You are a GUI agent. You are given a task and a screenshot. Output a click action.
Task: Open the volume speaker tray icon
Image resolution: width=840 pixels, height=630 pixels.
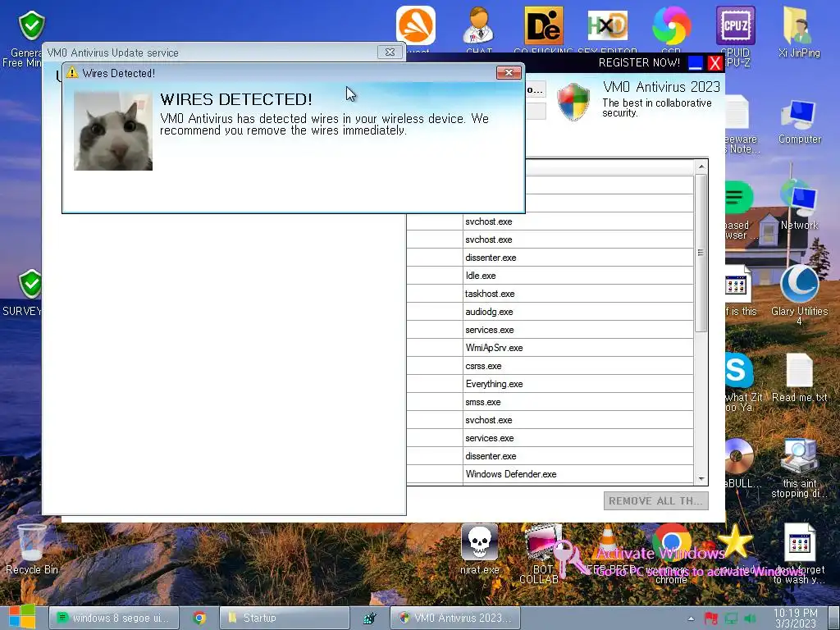coord(750,619)
